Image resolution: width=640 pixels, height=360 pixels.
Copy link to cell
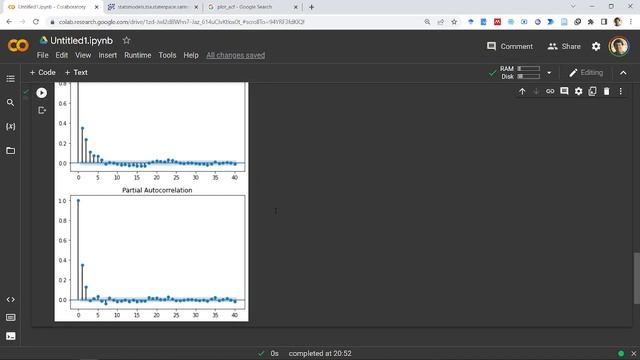pyautogui.click(x=550, y=91)
